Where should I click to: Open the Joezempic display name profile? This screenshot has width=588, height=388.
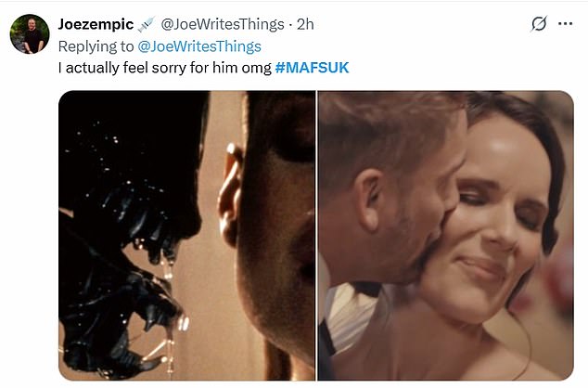(96, 25)
